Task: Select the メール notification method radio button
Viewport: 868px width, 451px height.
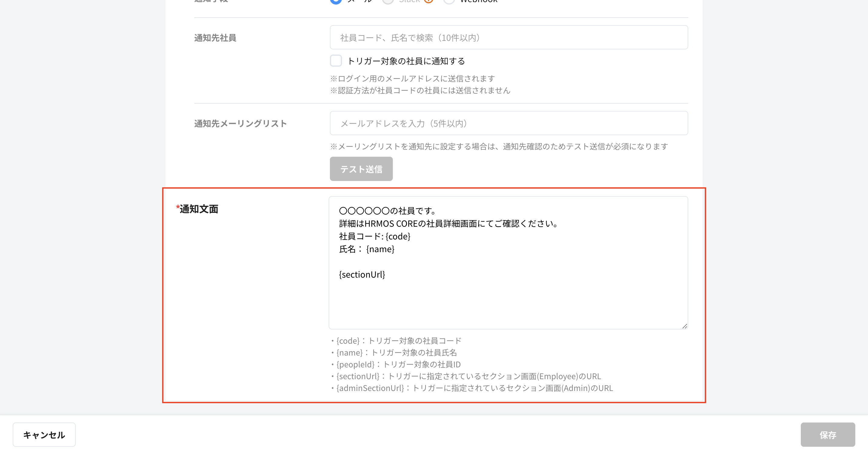Action: coord(336,1)
